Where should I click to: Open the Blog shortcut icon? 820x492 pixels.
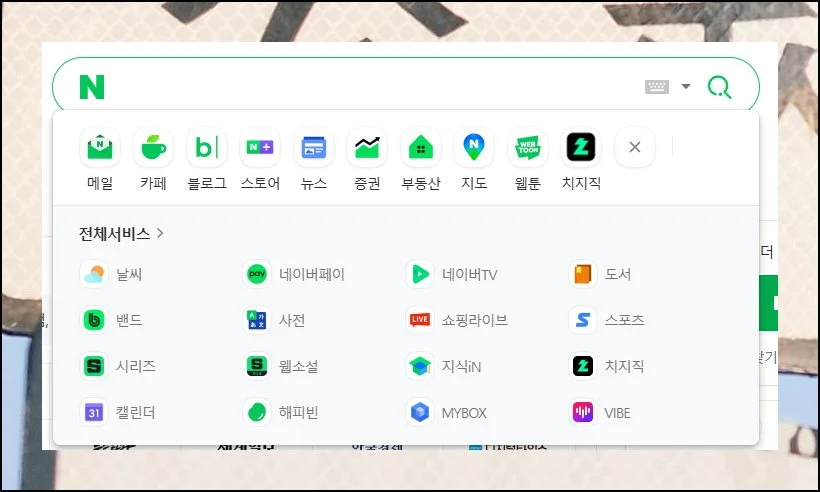pyautogui.click(x=207, y=148)
